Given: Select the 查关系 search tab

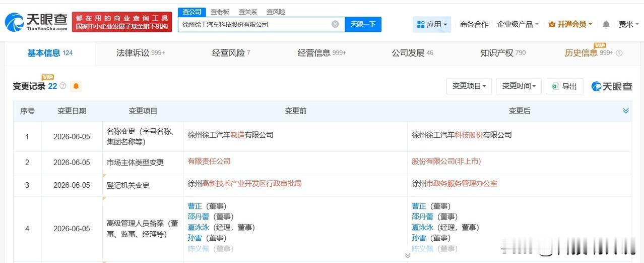Looking at the screenshot, I should tap(247, 12).
